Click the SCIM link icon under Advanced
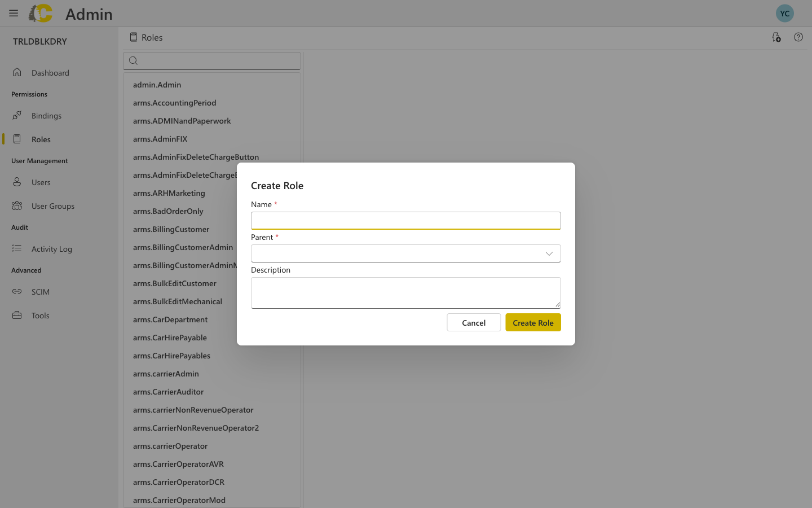 pos(17,291)
